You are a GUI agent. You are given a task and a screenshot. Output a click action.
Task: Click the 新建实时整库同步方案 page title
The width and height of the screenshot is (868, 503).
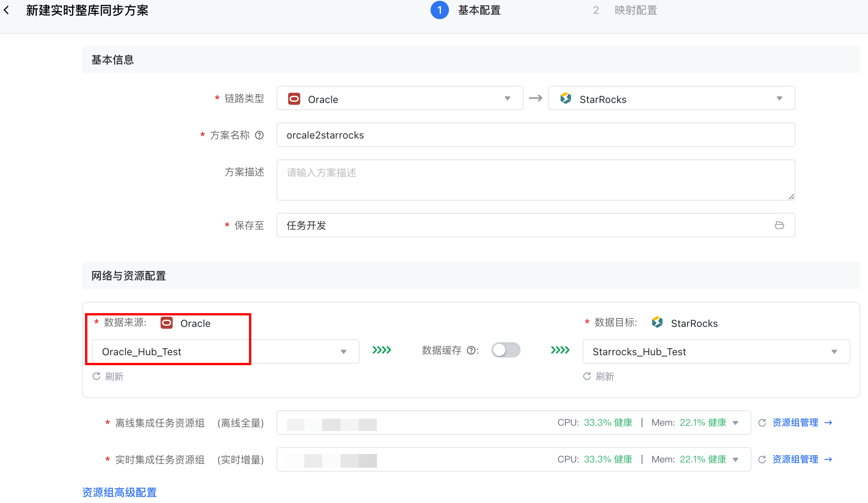click(87, 10)
